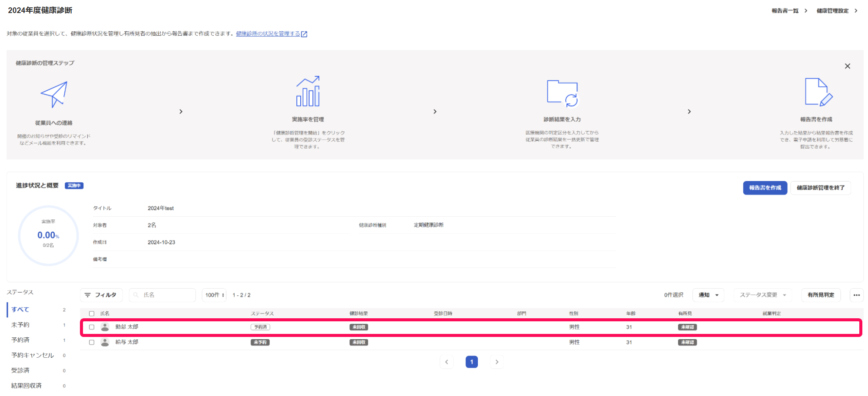
Task: Go to previous page arrow
Action: pyautogui.click(x=447, y=362)
